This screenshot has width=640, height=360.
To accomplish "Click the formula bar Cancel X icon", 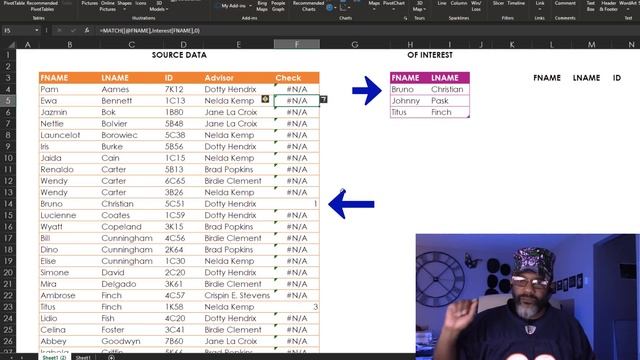I will tap(59, 30).
